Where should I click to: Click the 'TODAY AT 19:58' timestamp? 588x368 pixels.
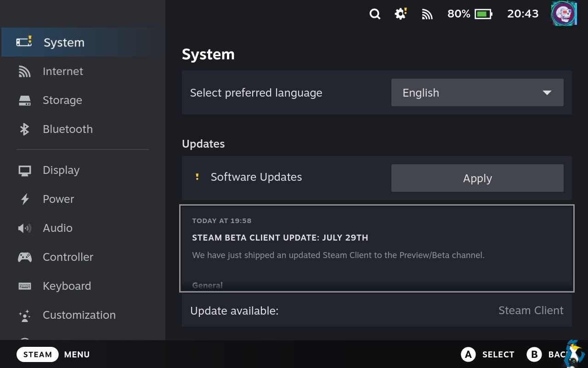coord(222,221)
